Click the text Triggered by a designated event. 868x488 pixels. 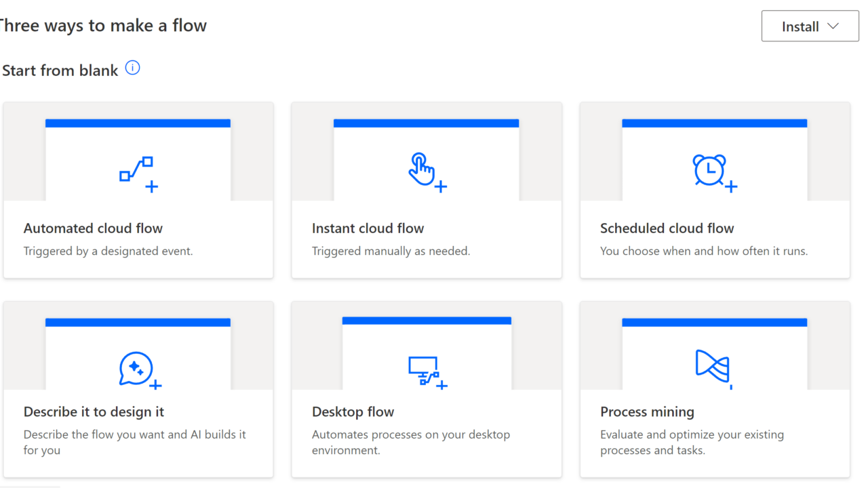click(108, 251)
